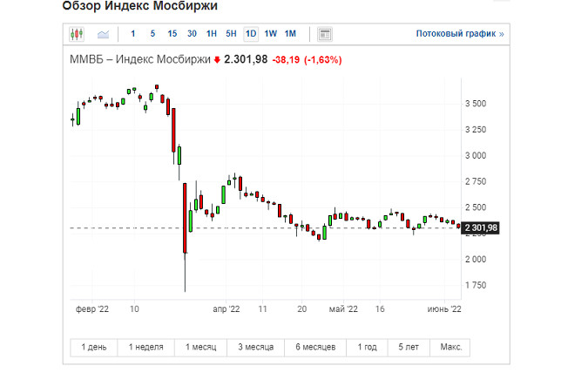Switch to area chart type
This screenshot has width=588, height=373.
point(103,34)
